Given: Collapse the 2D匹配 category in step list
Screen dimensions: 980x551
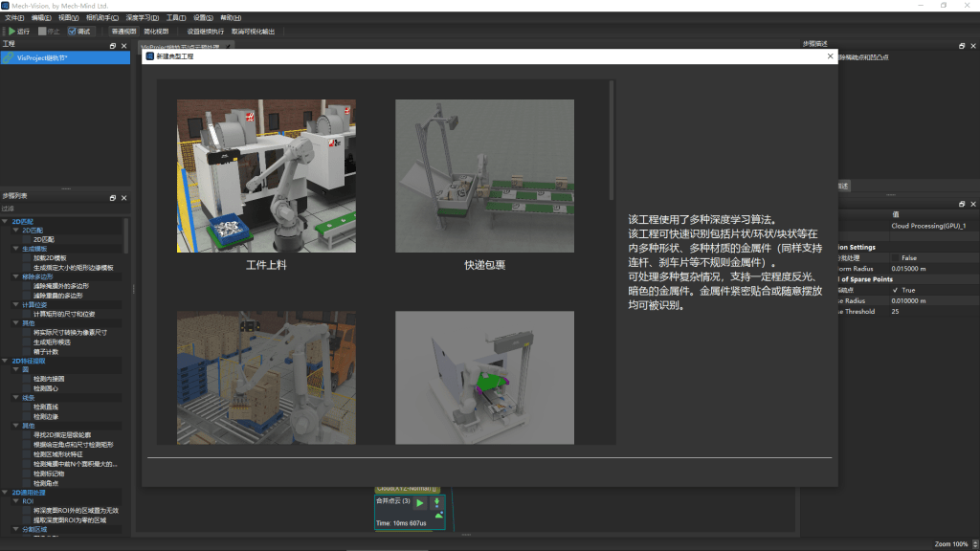Looking at the screenshot, I should (x=7, y=221).
